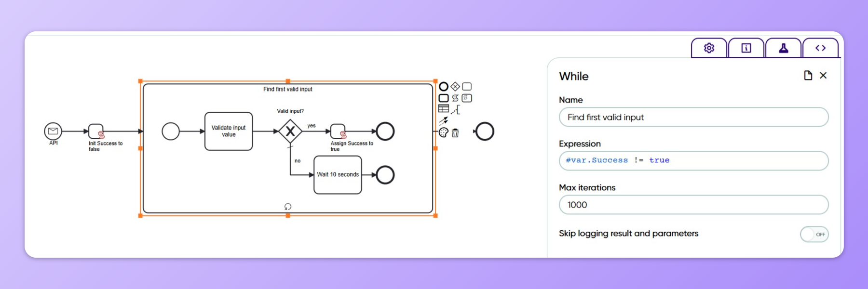Append script task from context pad

pyautogui.click(x=467, y=98)
